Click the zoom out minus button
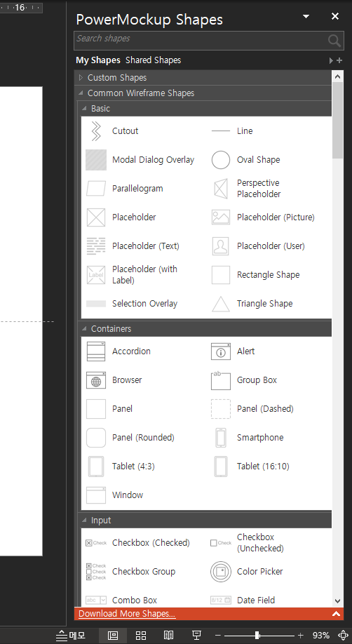Viewport: 352px width, 644px height. click(x=218, y=636)
